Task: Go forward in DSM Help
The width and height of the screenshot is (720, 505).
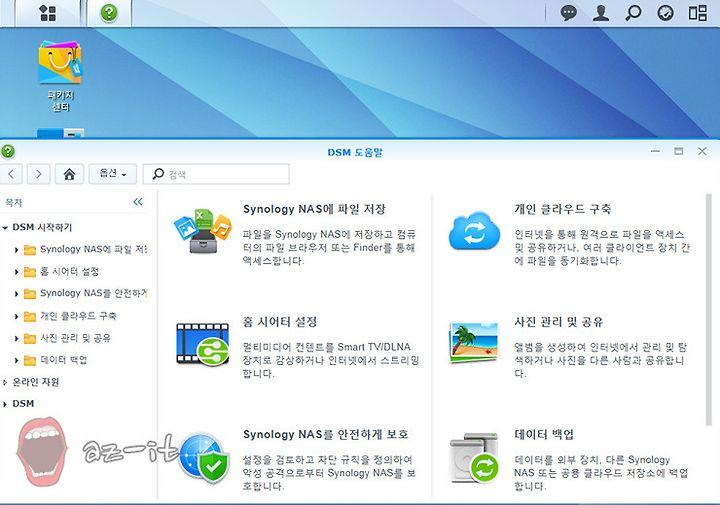Action: (39, 174)
